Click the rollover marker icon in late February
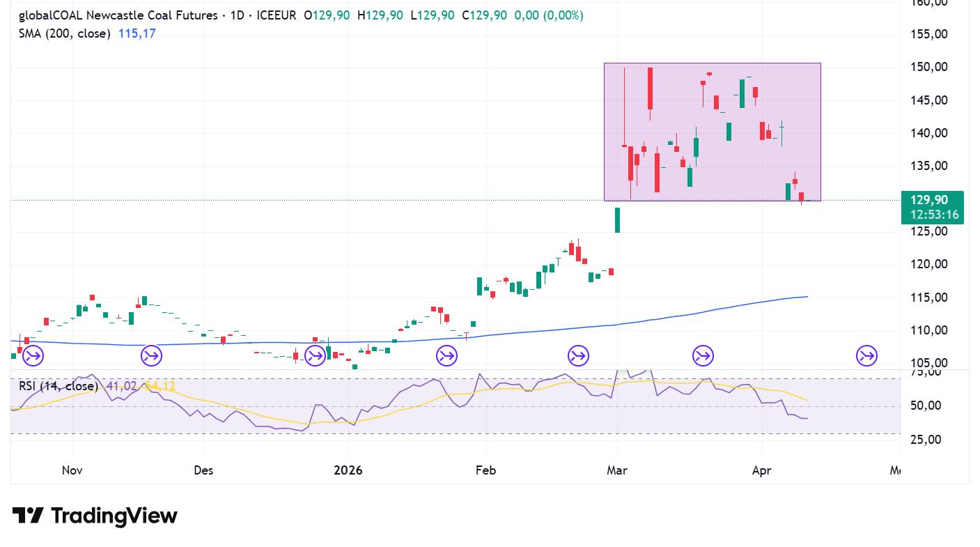Image resolution: width=980 pixels, height=547 pixels. 578,356
